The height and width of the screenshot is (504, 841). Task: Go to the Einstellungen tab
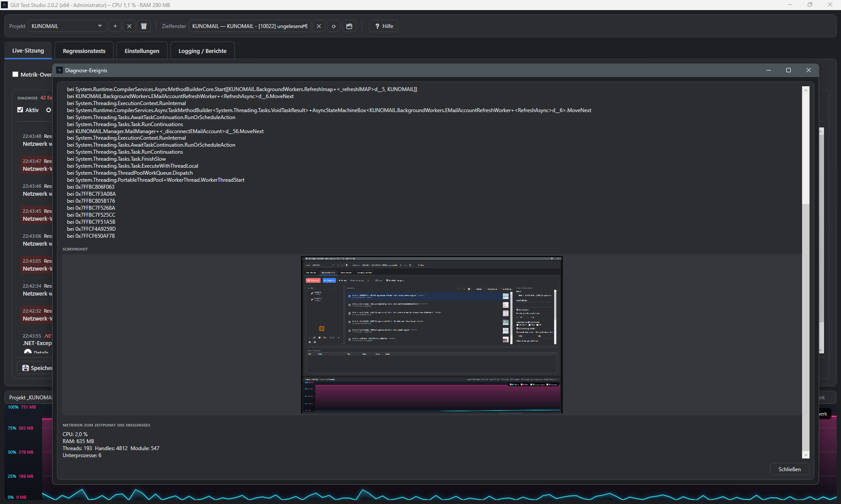142,51
